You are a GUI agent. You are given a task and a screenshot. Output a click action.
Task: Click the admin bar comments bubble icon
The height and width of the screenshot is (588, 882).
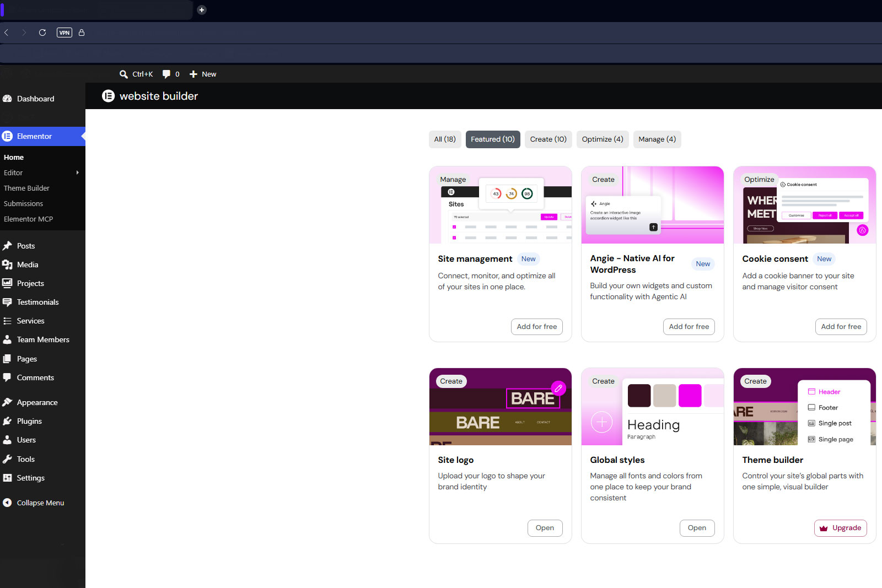coord(166,74)
